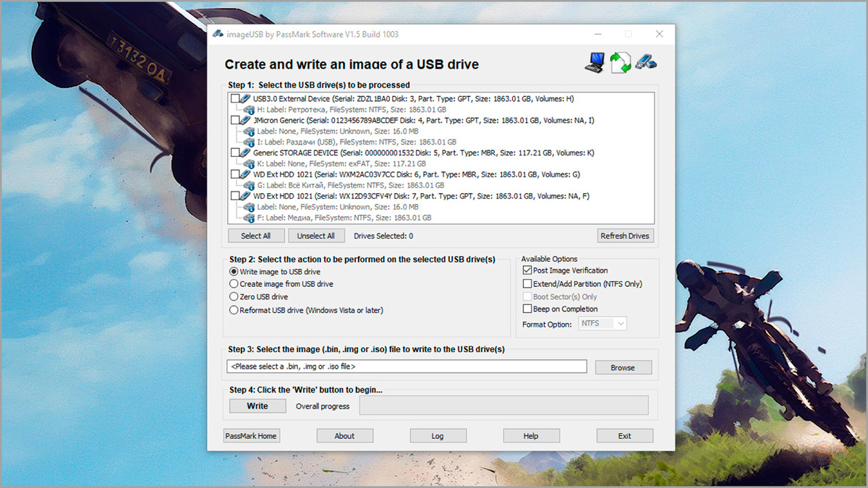Close the imageUSB window
The image size is (868, 488).
[x=659, y=34]
